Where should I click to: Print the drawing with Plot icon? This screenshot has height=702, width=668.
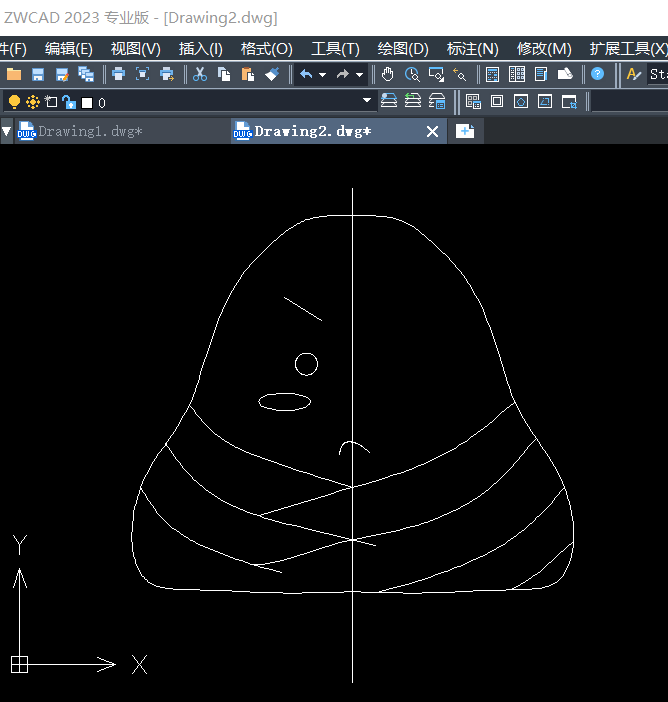119,74
